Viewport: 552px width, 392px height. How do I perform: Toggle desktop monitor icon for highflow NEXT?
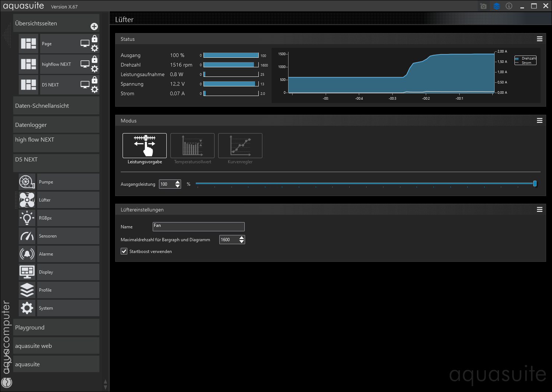coord(85,64)
